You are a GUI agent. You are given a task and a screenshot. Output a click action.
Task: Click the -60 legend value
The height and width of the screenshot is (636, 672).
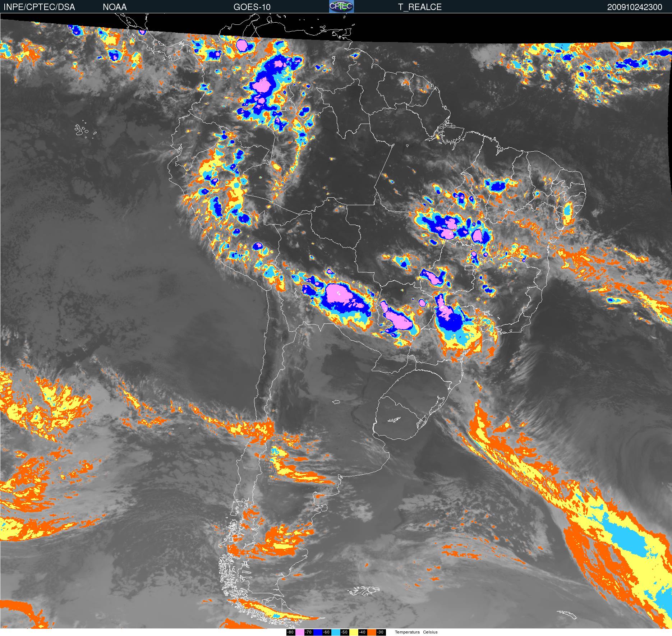tap(326, 632)
